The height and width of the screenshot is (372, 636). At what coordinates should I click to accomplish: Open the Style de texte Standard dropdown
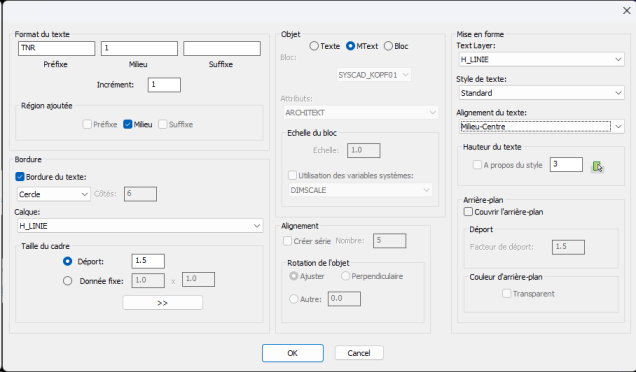[x=541, y=93]
